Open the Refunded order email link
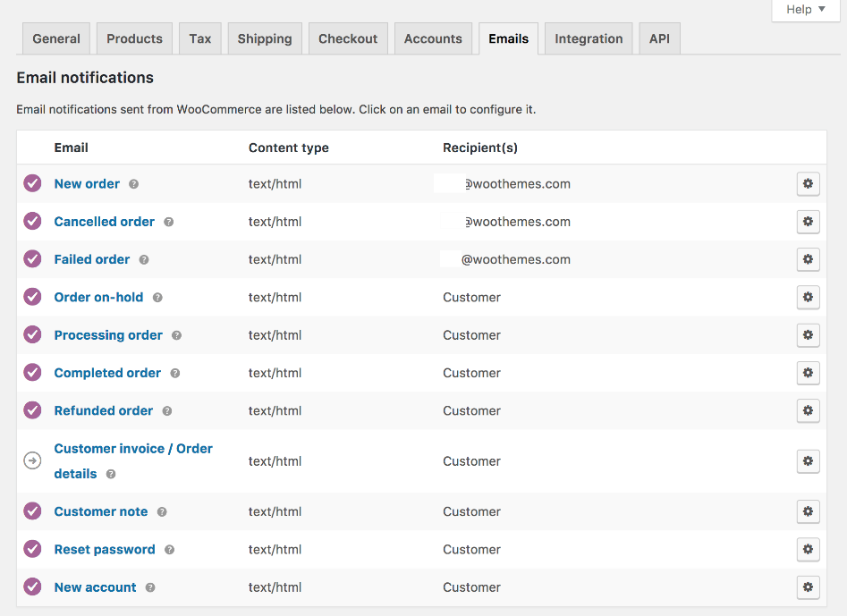Image resolution: width=847 pixels, height=616 pixels. click(104, 410)
